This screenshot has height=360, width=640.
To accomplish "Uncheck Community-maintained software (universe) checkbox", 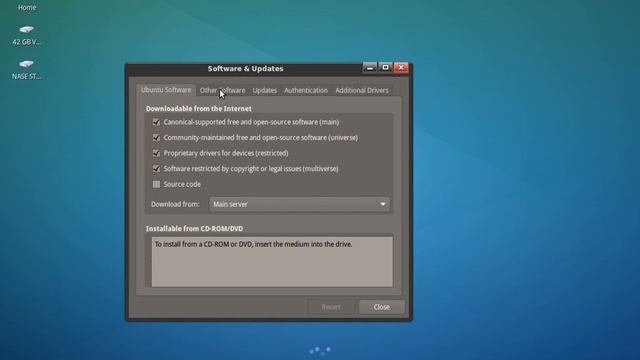I will coord(156,138).
